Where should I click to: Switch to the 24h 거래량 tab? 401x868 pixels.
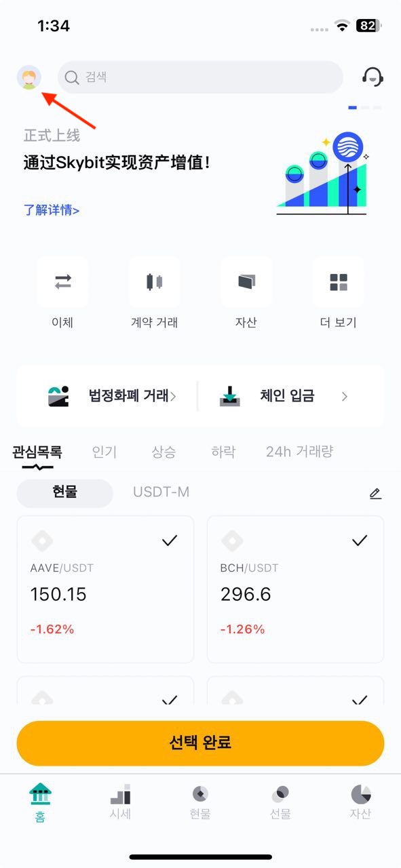point(299,452)
